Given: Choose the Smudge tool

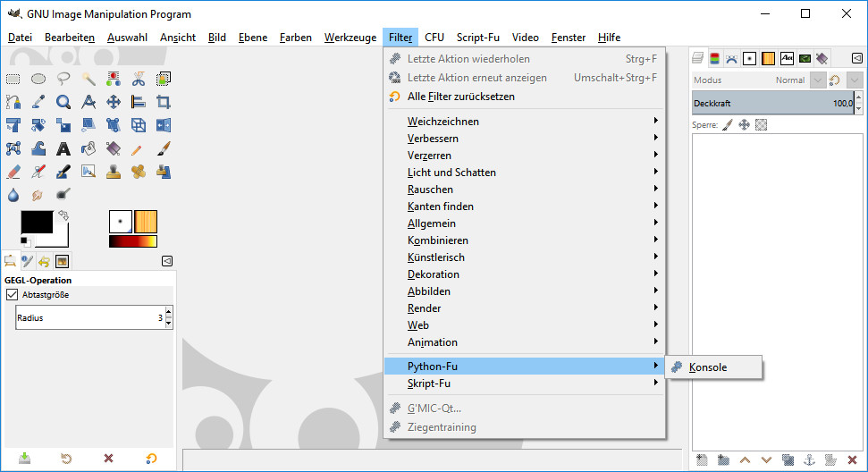Looking at the screenshot, I should (x=38, y=195).
